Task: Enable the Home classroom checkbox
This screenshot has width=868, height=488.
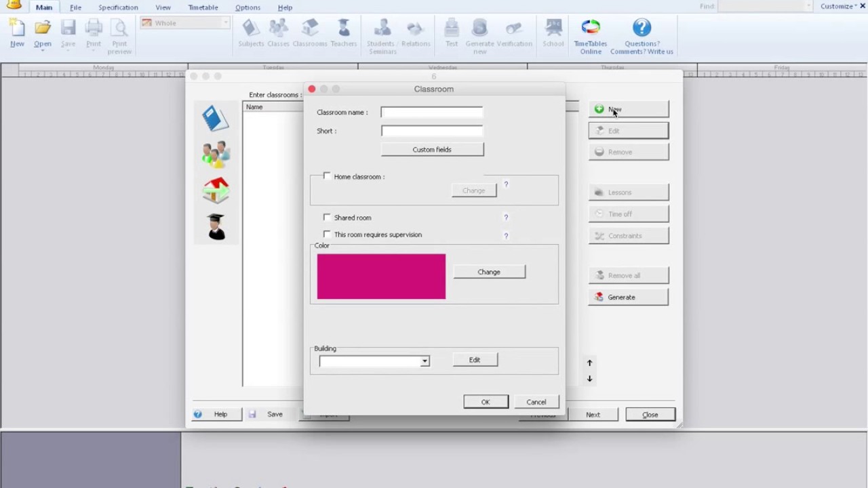Action: (327, 176)
